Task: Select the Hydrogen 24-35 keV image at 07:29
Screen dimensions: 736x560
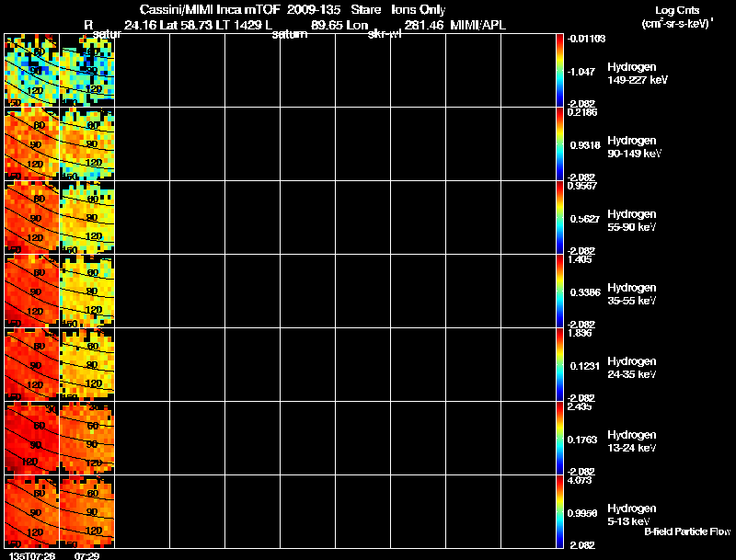Action: pyautogui.click(x=87, y=364)
